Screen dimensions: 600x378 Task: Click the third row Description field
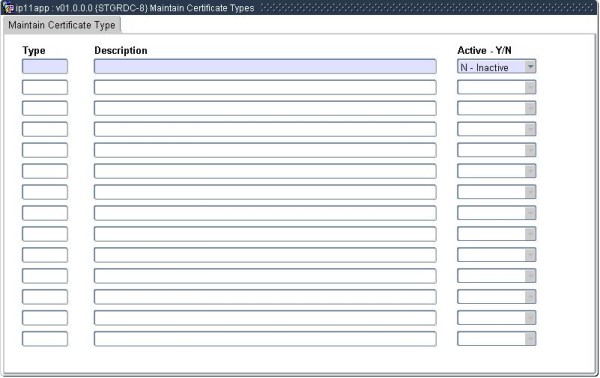click(265, 109)
